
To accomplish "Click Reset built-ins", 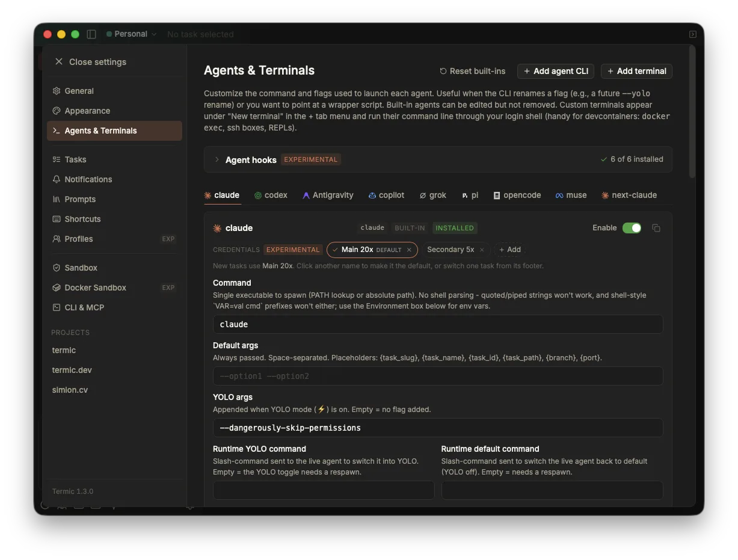I will (x=472, y=71).
